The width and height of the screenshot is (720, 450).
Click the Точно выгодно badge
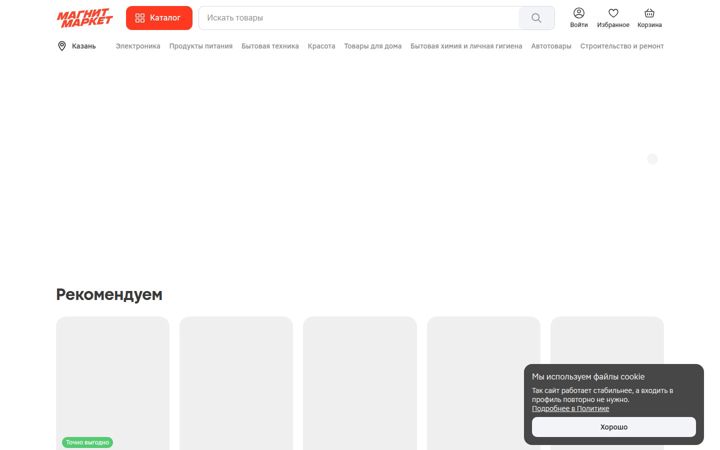[87, 443]
